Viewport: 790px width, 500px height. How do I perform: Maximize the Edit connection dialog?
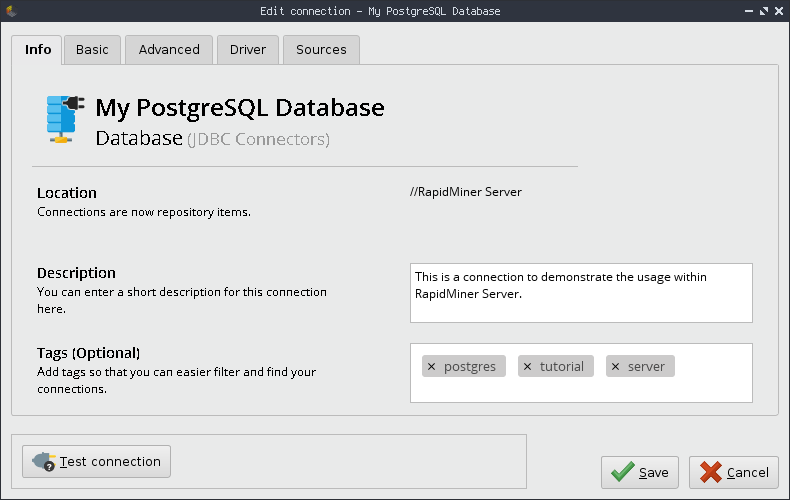[x=763, y=11]
